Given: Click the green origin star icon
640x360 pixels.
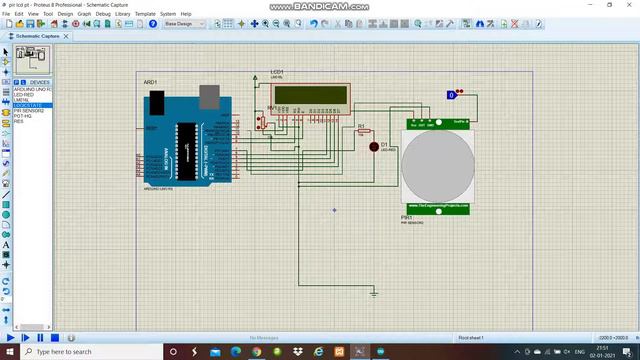Looking at the screenshot, I should pyautogui.click(x=242, y=24).
